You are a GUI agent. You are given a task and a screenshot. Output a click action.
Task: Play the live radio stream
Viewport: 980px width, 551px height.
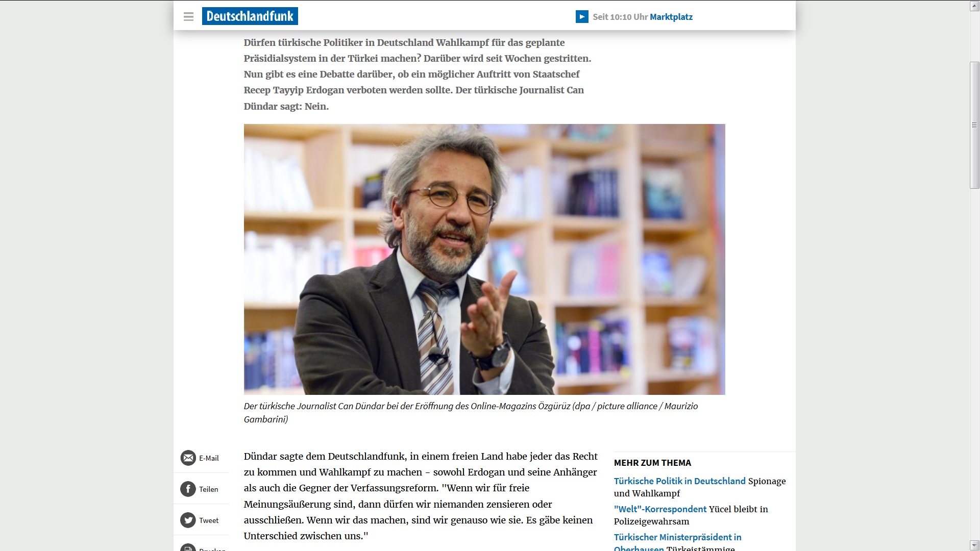point(582,17)
